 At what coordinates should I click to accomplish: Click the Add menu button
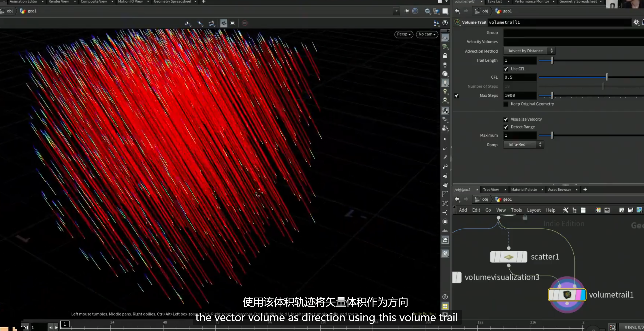(463, 210)
